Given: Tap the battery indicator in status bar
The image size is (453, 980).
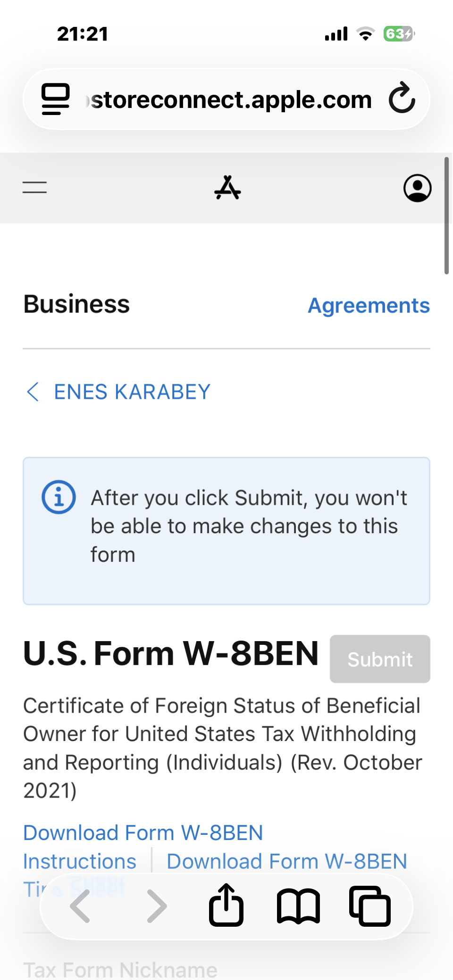Looking at the screenshot, I should [399, 34].
